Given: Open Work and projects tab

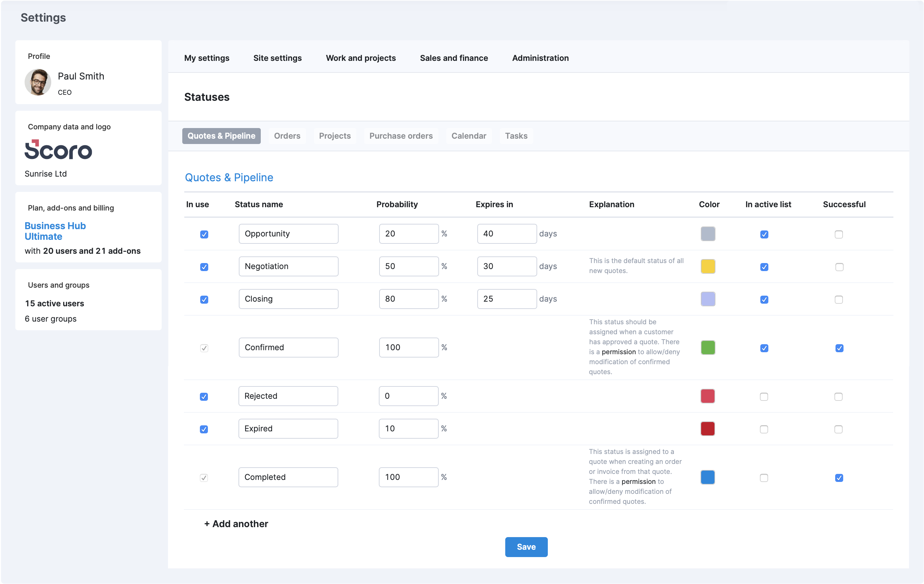Looking at the screenshot, I should [x=361, y=58].
